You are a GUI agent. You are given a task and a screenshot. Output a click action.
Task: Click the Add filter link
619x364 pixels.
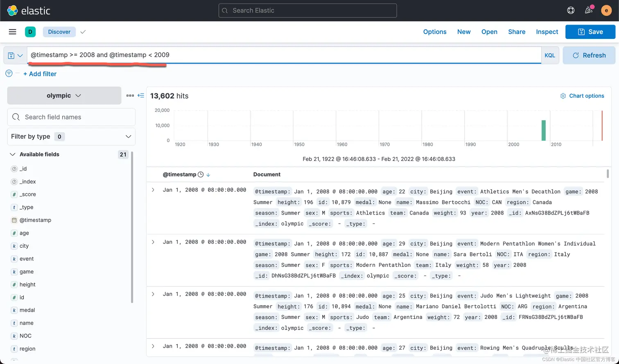[x=40, y=74]
